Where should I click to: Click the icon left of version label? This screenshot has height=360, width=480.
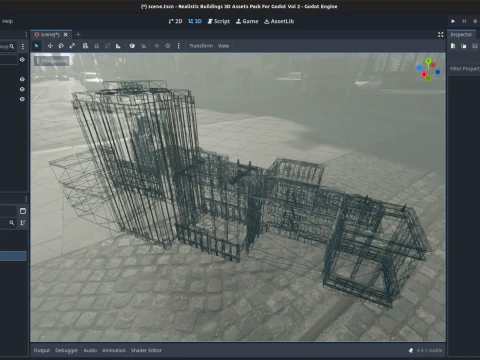411,350
